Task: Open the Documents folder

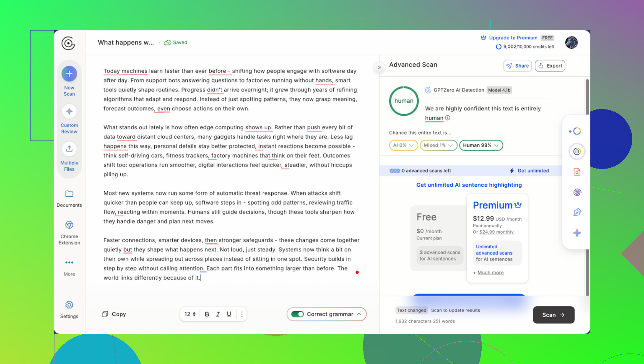Action: [x=69, y=194]
